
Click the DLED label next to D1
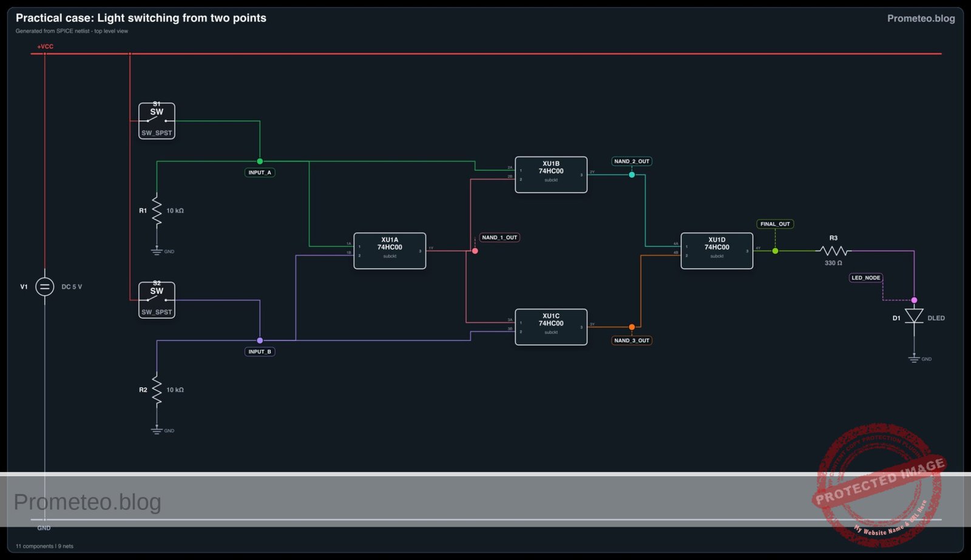[936, 318]
